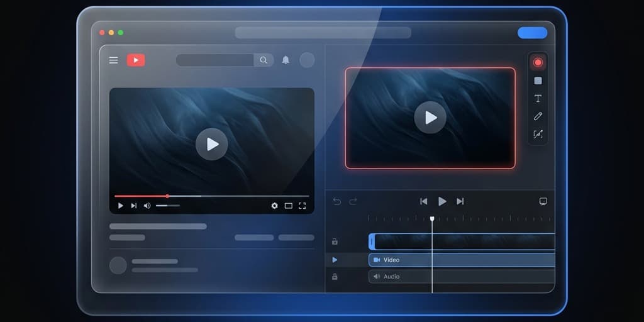The image size is (644, 322).
Task: Select the pencil draw tool
Action: pos(538,116)
